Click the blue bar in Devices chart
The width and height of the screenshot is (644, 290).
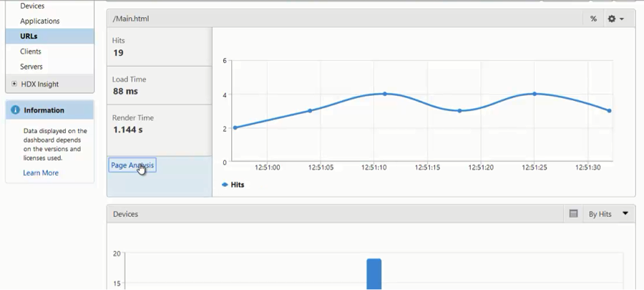[x=374, y=274]
